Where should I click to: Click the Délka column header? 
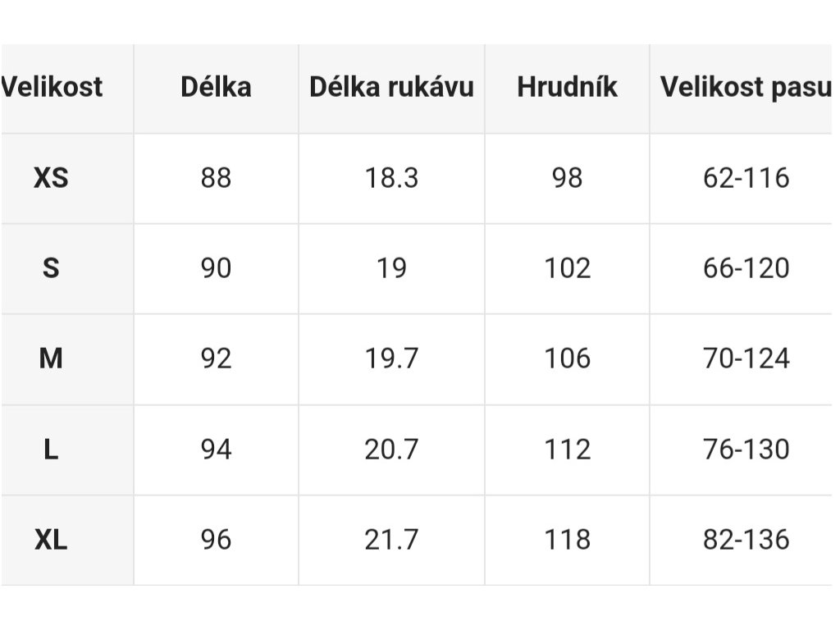(x=216, y=87)
